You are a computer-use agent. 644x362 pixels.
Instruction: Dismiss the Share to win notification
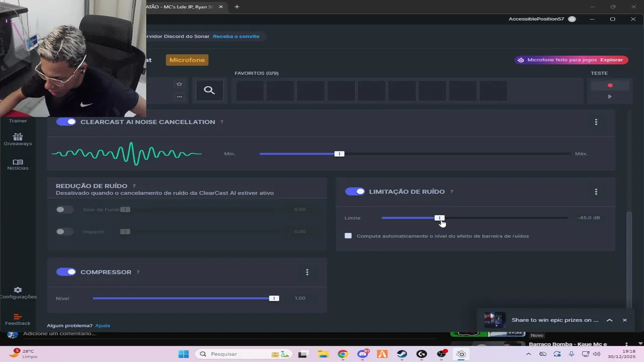625,320
